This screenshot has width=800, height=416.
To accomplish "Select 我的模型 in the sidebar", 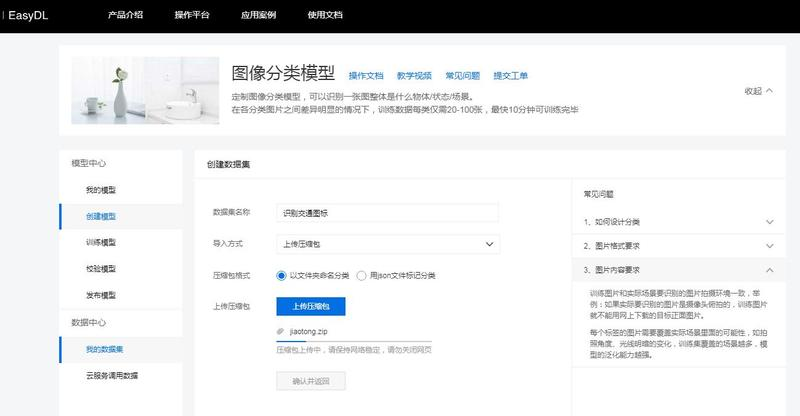I will click(x=101, y=190).
